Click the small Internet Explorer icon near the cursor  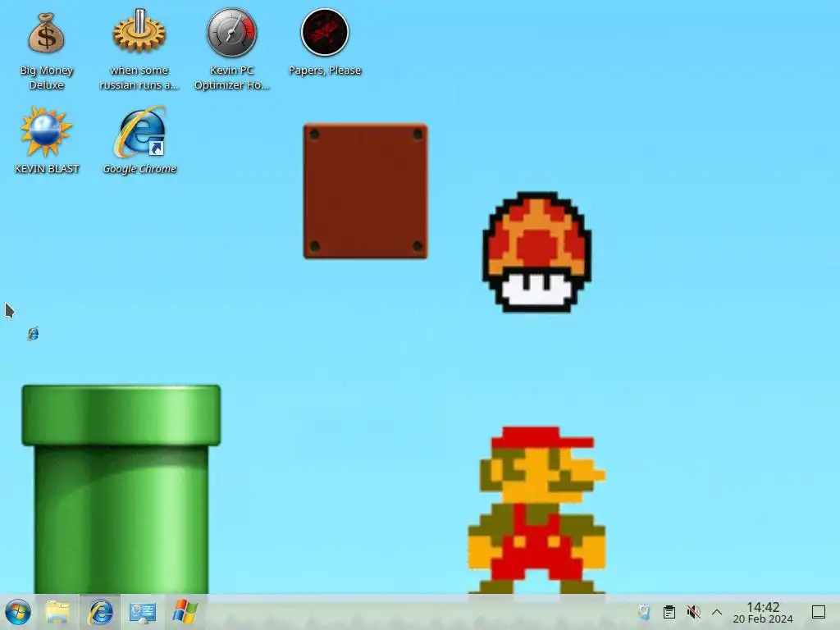pyautogui.click(x=33, y=334)
